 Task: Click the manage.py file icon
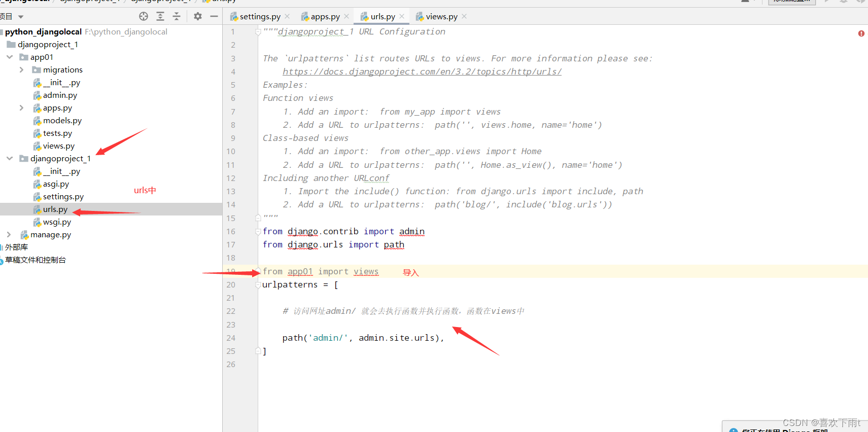24,235
